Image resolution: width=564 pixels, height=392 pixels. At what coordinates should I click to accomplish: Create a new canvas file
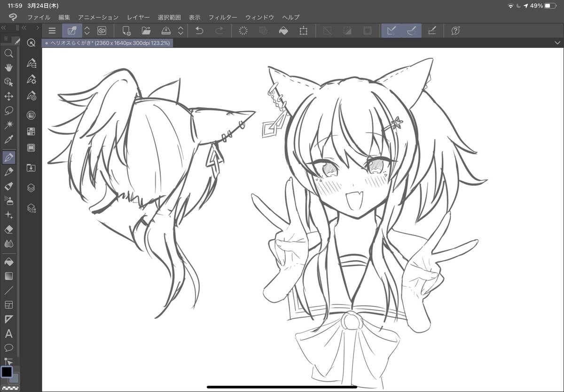click(x=126, y=31)
